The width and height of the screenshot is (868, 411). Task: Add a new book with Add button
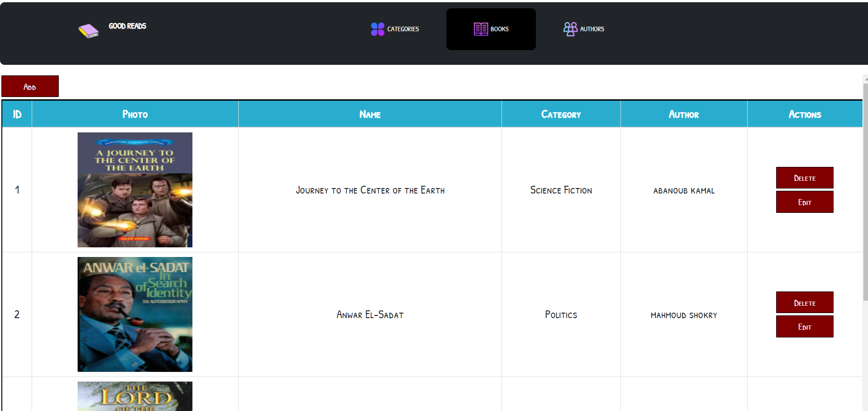30,86
